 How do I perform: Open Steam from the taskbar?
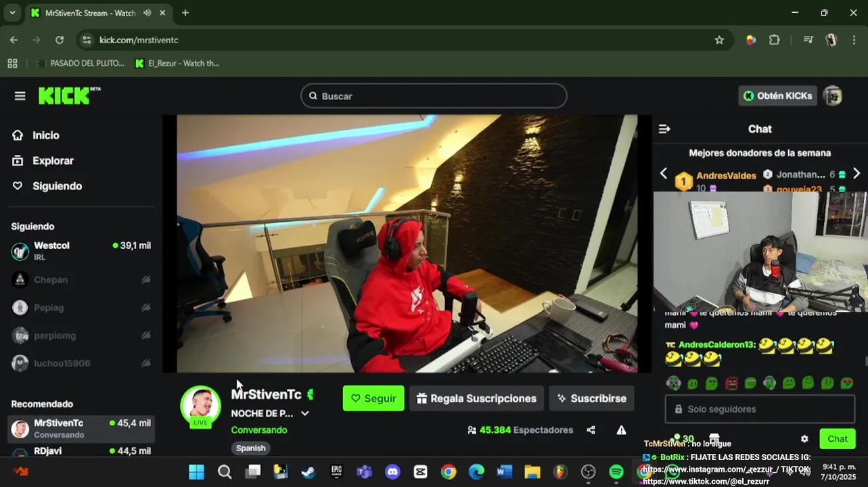(x=308, y=472)
